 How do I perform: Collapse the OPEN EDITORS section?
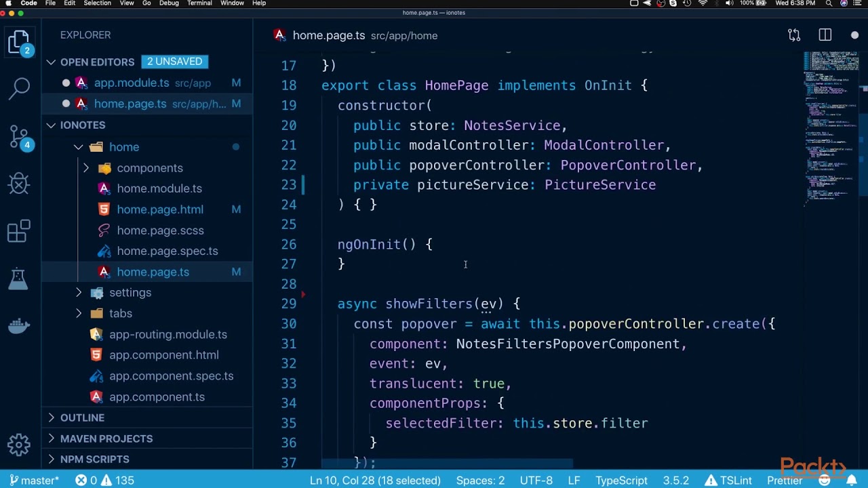[x=52, y=62]
